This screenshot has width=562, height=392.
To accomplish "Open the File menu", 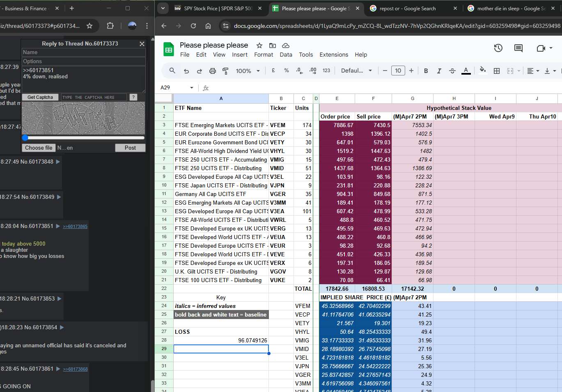I will coord(185,55).
